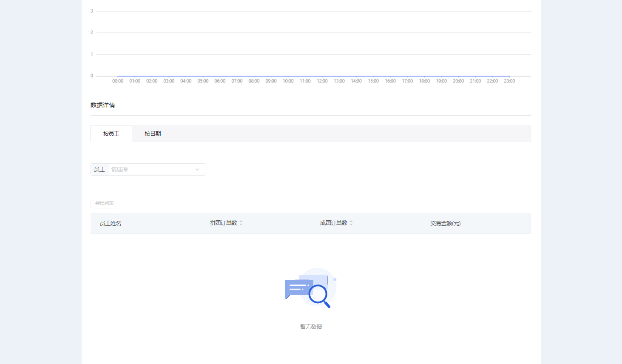Select the 00:00 point on chart axis
Screen dimensions: 622x364
(118, 81)
